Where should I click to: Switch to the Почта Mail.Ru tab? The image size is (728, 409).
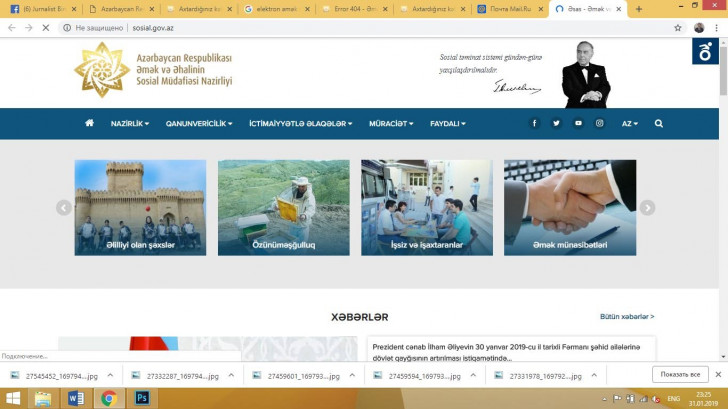pyautogui.click(x=510, y=9)
